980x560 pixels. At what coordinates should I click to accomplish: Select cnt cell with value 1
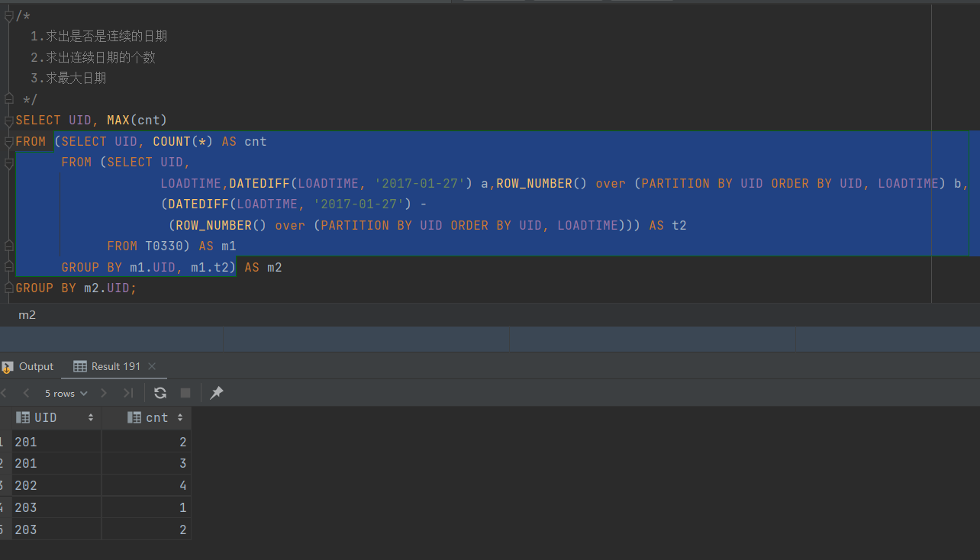pos(146,507)
